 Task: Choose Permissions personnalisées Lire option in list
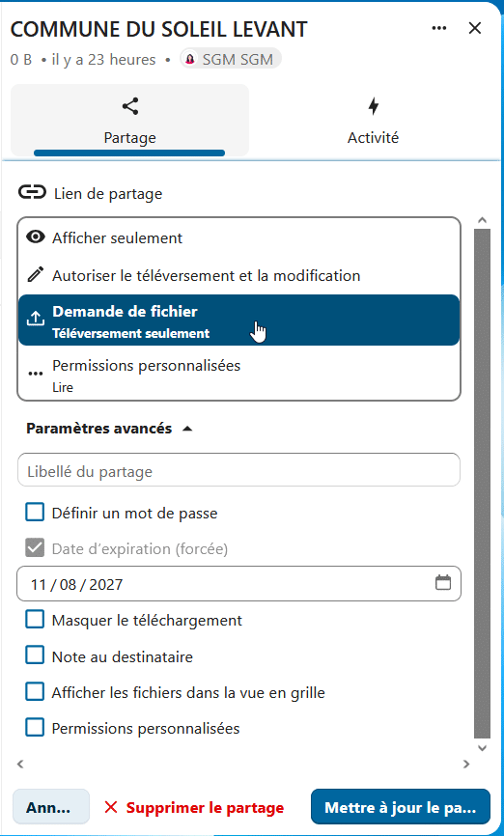(238, 376)
